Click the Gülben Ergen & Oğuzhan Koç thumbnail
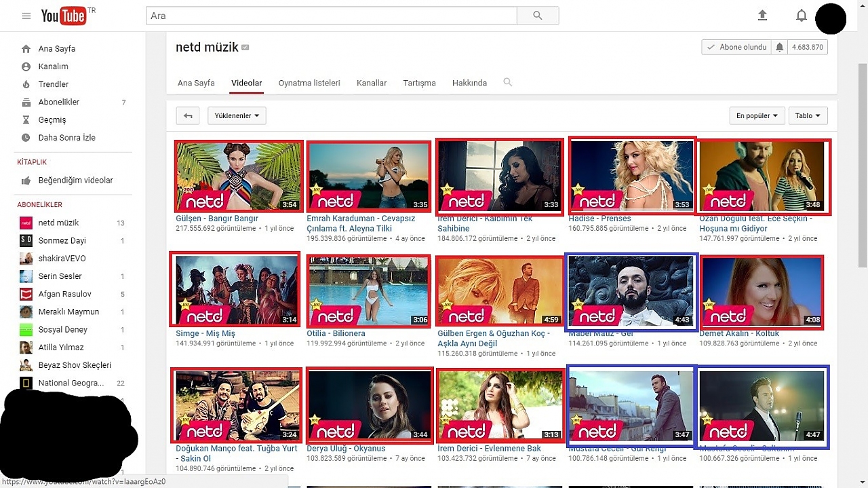Image resolution: width=868 pixels, height=488 pixels. [x=500, y=293]
